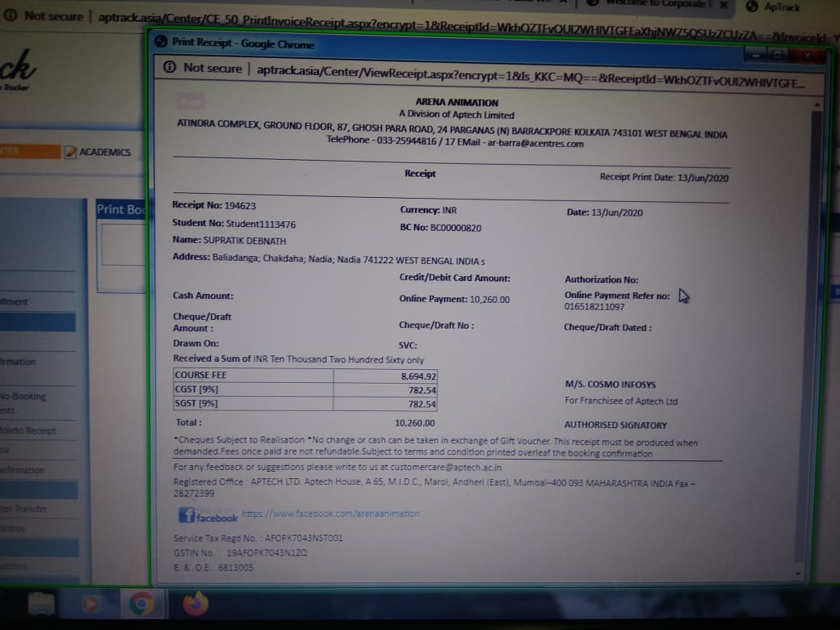Click the payment reference number 016518211097
This screenshot has height=630, width=840.
pyautogui.click(x=594, y=307)
